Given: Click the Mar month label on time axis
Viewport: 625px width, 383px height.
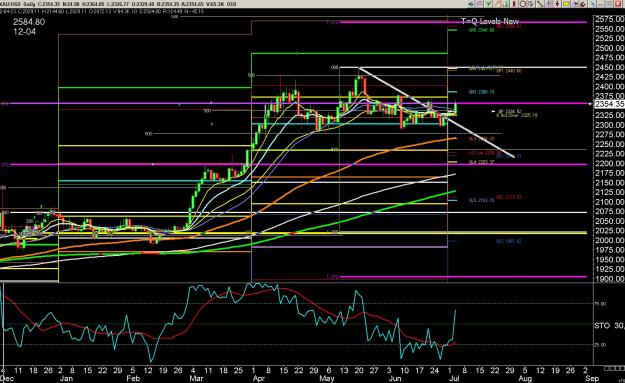Looking at the screenshot, I should coord(197,378).
